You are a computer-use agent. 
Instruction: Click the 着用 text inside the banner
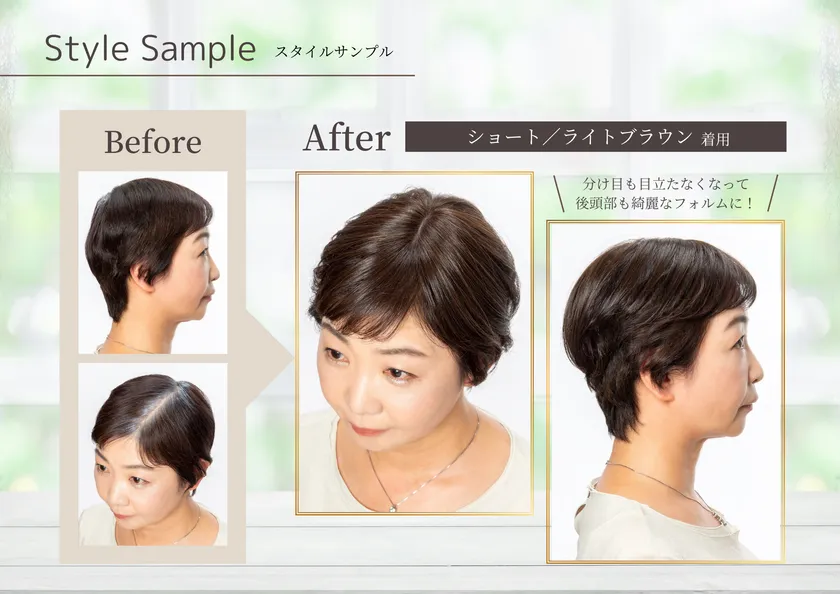pos(715,140)
